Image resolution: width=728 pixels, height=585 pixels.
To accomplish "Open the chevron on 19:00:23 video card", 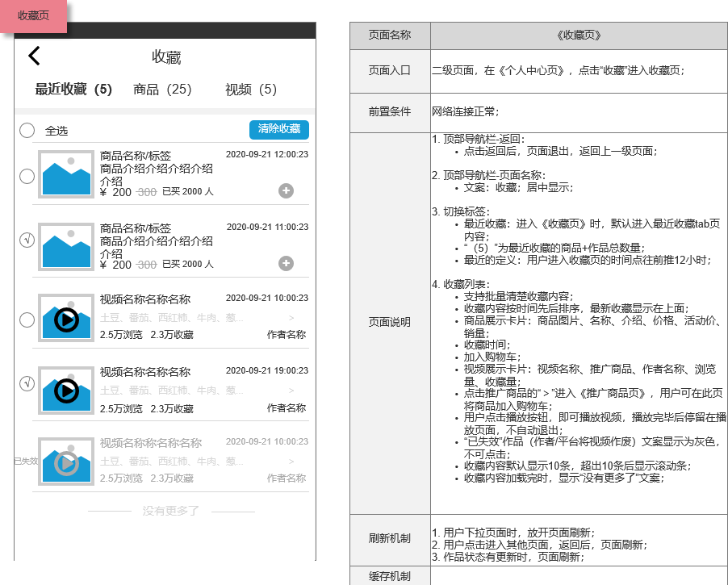I will coord(292,391).
